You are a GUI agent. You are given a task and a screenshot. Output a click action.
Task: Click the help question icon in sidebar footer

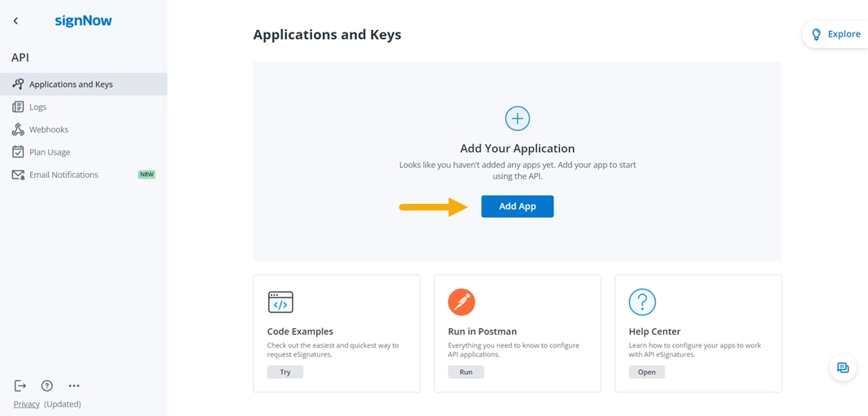(47, 386)
